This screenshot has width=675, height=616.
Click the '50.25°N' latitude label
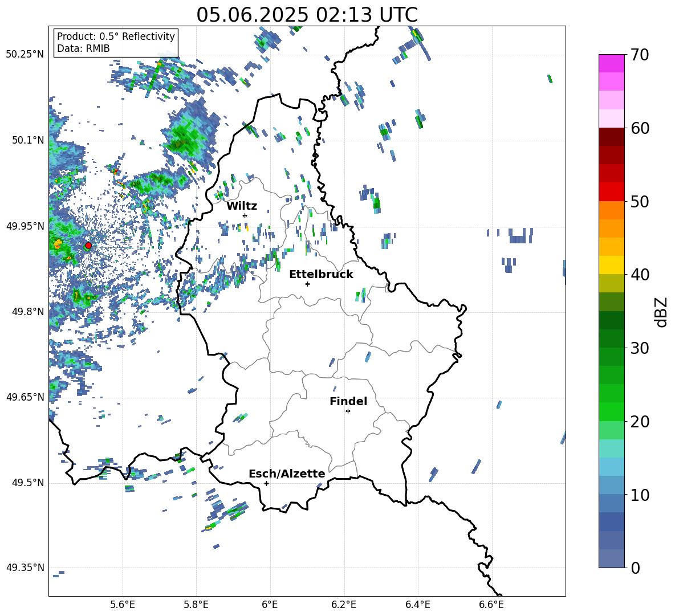click(x=26, y=55)
